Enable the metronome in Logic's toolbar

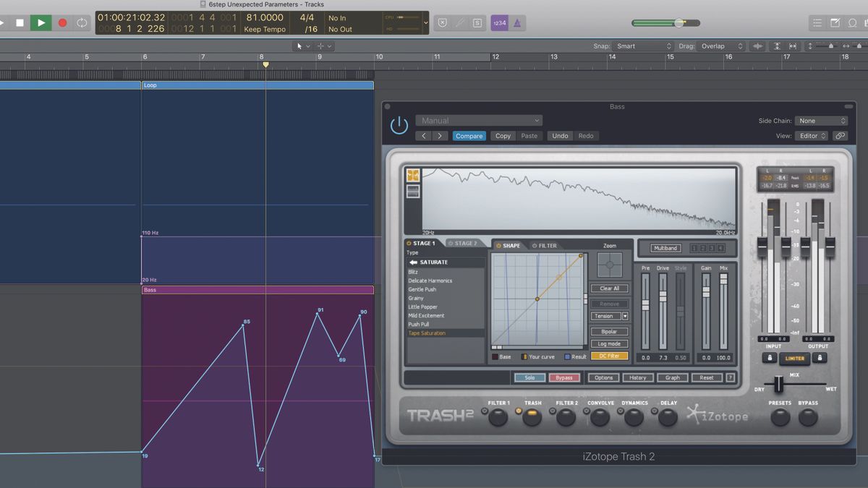pos(516,22)
